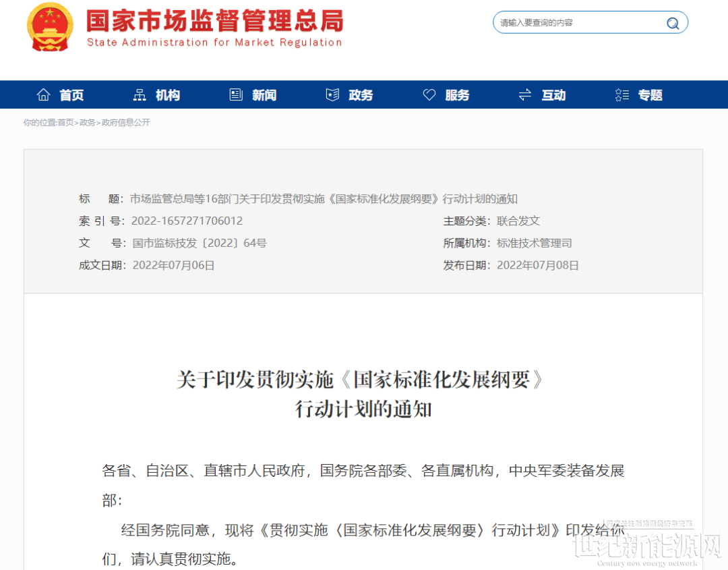Go to the 政务 navigation label
The width and height of the screenshot is (728, 570).
(x=361, y=95)
